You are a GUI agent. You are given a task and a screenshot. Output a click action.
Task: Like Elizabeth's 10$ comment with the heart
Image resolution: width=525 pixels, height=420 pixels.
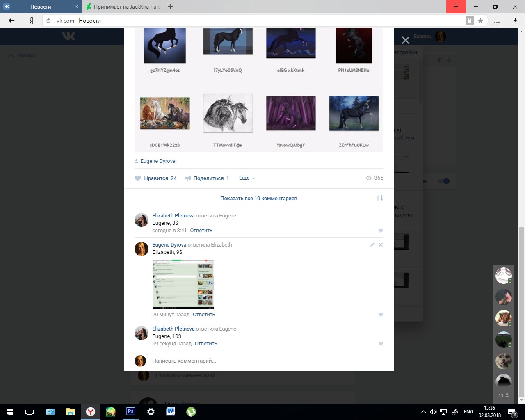coord(381,344)
